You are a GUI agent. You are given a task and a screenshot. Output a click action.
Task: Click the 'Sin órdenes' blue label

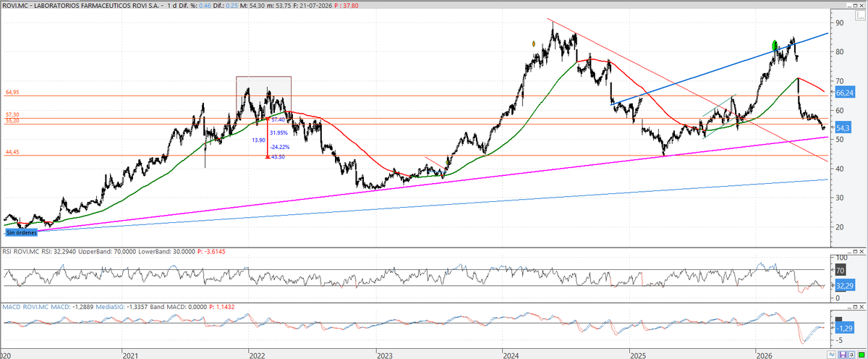pyautogui.click(x=22, y=233)
